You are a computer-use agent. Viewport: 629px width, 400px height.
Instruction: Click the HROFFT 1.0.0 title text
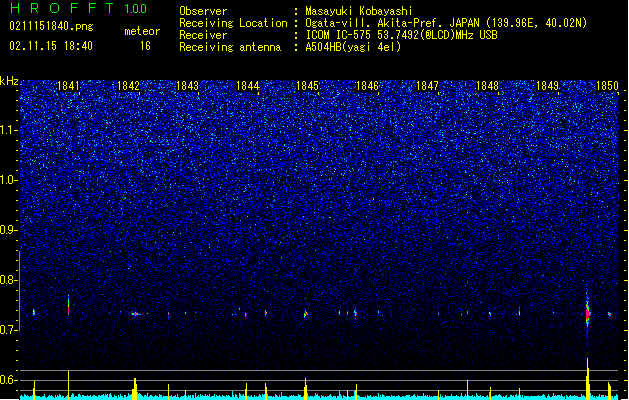79,8
